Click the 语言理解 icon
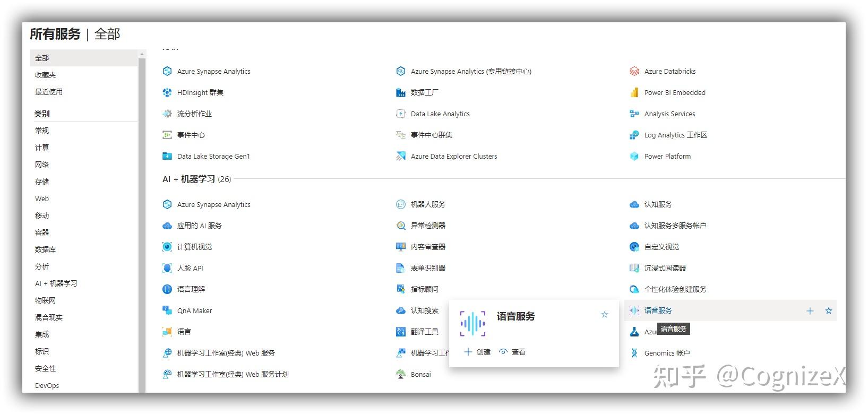 167,289
